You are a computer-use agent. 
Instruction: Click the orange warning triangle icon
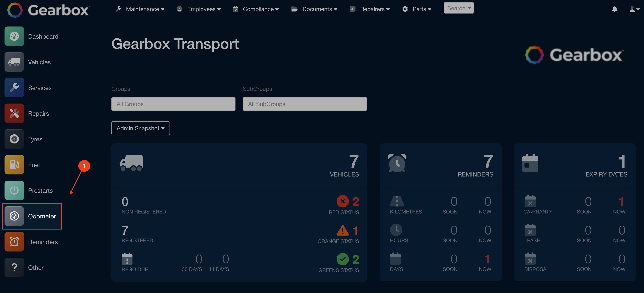click(343, 230)
